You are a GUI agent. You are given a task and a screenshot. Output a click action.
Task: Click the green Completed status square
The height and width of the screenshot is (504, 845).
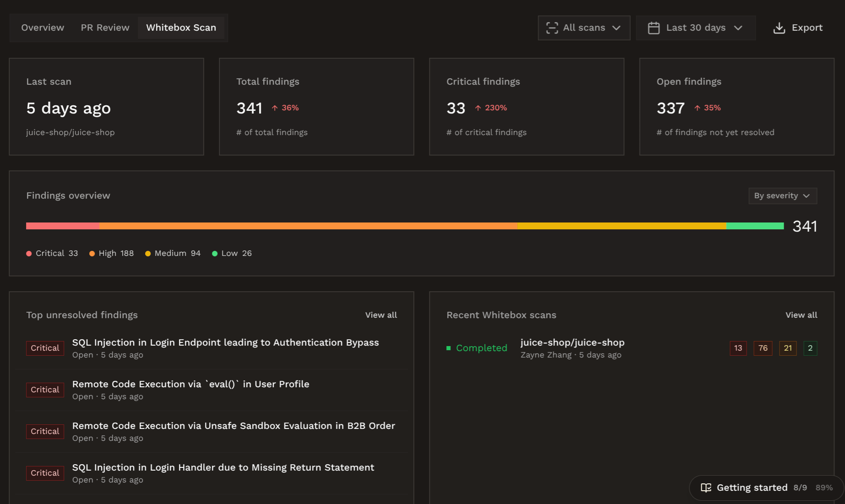(x=449, y=348)
